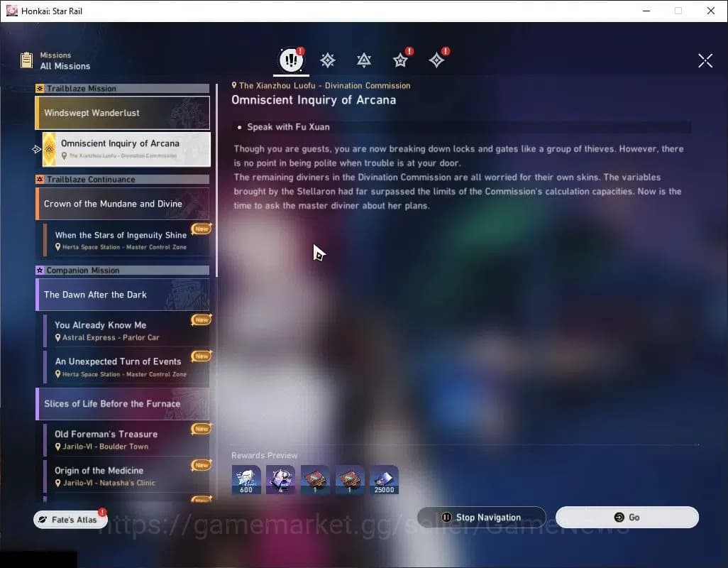
Task: Open Fate's Atlas
Action: [70, 519]
